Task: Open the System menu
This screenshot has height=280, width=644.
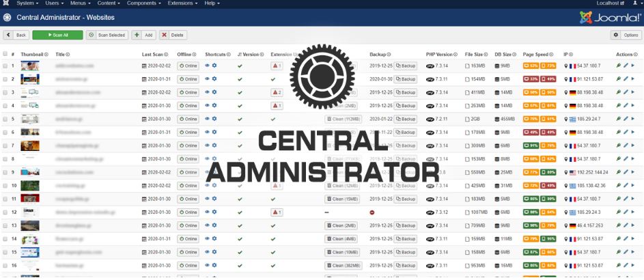Action: pyautogui.click(x=27, y=3)
